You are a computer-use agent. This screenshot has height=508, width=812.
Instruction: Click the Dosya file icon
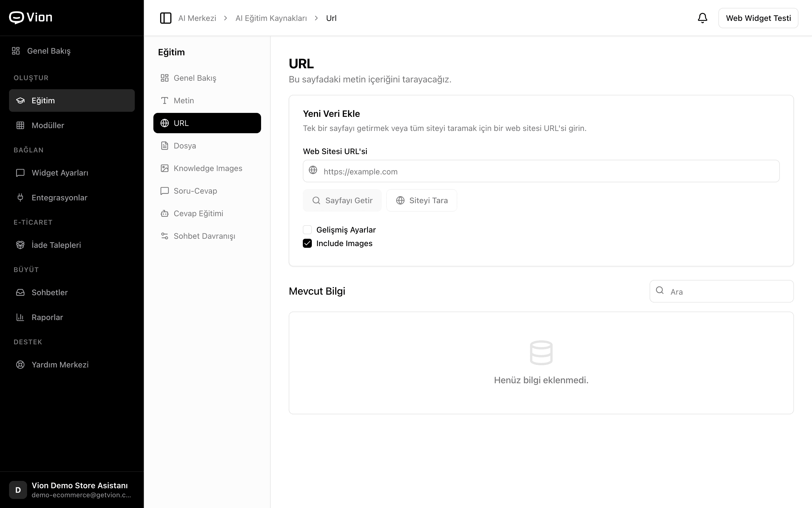164,145
